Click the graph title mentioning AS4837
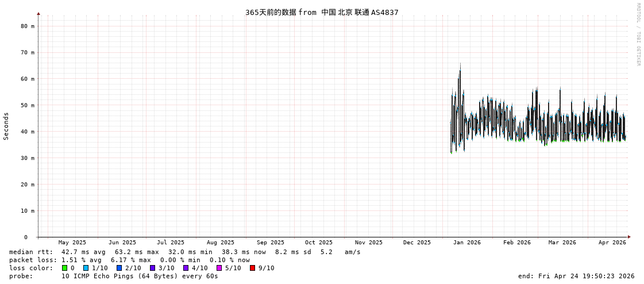Screen dimensions: 644x284 [x=322, y=12]
